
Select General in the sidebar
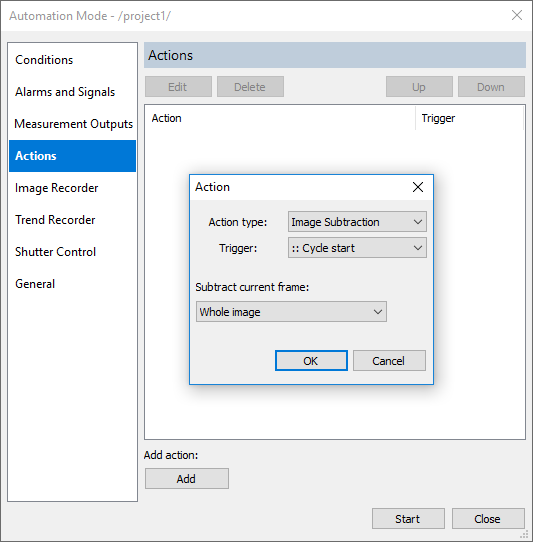click(72, 284)
